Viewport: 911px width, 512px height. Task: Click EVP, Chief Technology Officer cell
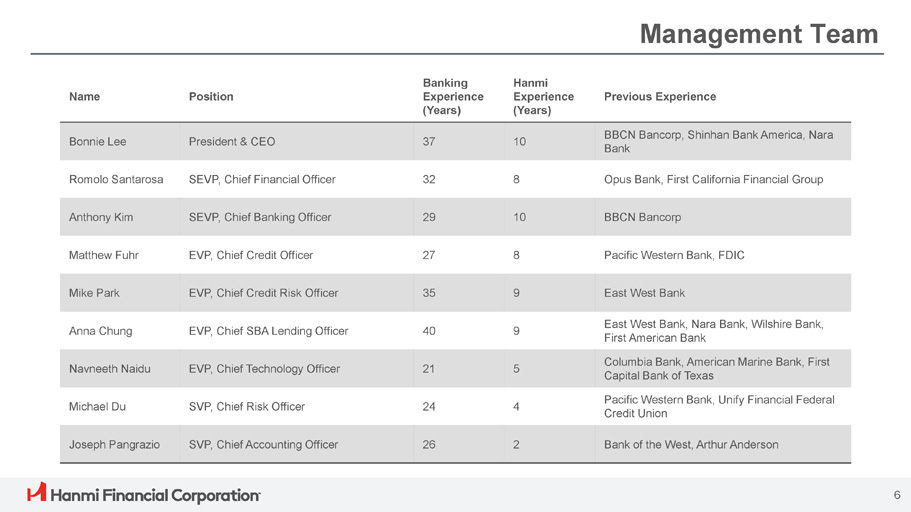coord(264,369)
